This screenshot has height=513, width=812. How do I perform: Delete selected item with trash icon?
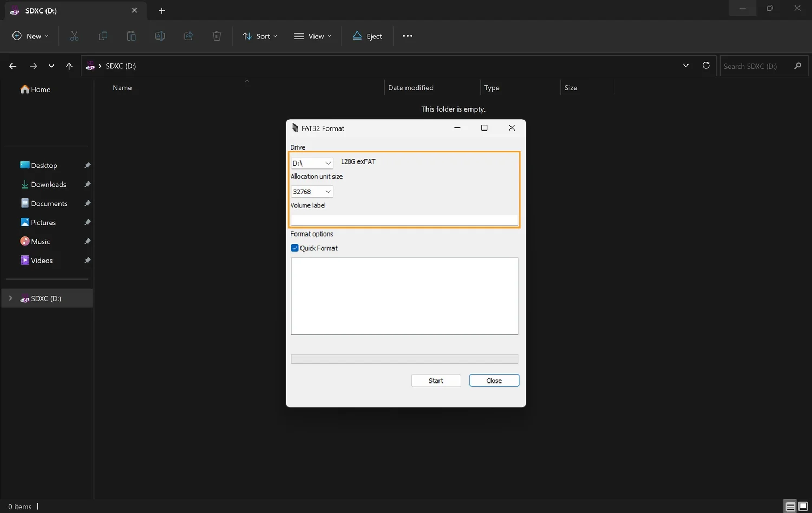[217, 36]
